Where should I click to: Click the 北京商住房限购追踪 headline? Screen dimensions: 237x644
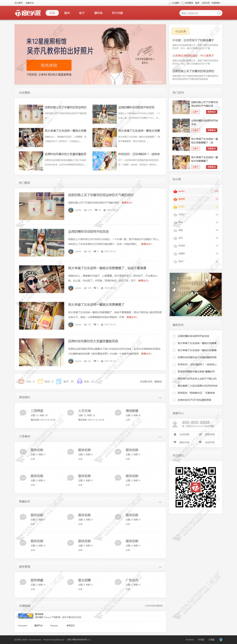(x=193, y=56)
